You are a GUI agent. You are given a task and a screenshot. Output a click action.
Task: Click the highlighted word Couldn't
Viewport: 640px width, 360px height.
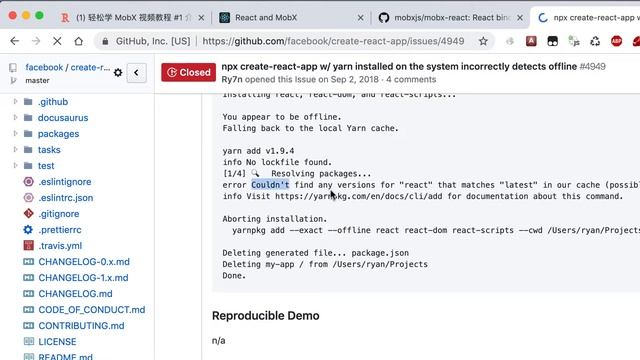tap(270, 185)
